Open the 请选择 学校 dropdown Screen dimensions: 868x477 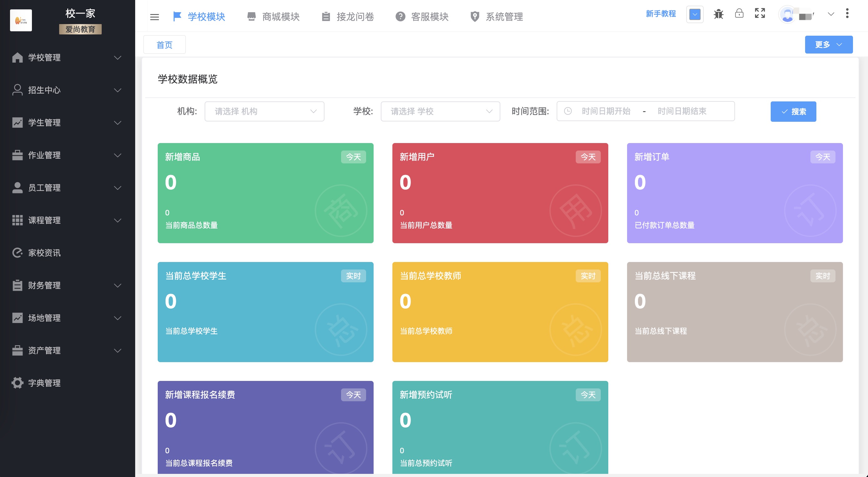pos(440,111)
